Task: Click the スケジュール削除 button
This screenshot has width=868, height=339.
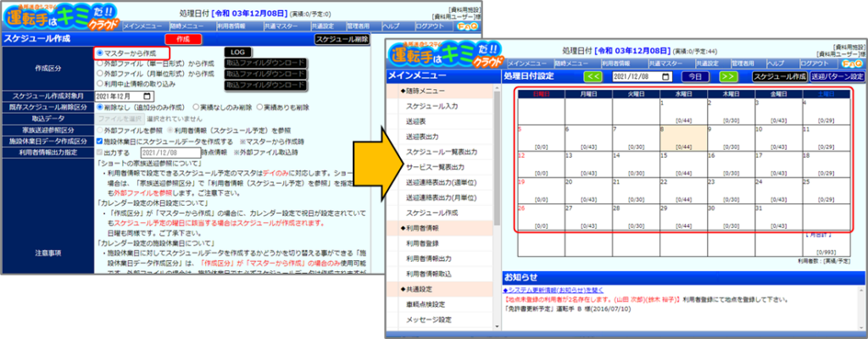Action: coord(342,39)
